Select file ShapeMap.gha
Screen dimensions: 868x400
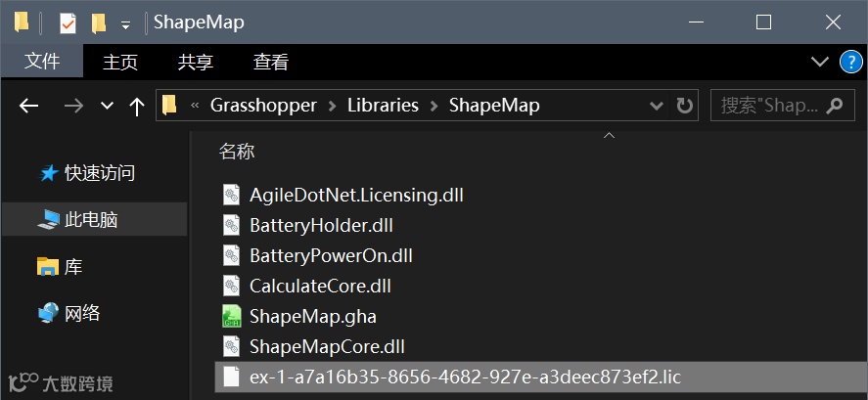click(313, 317)
